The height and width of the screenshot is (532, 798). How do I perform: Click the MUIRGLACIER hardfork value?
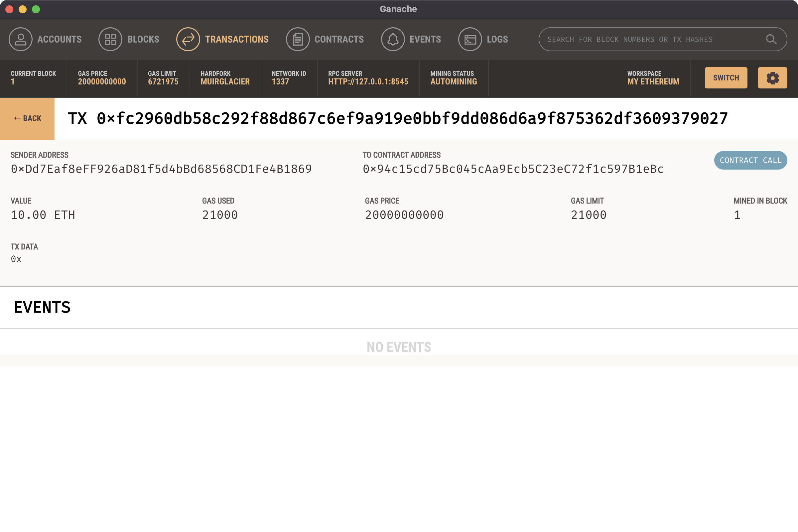225,82
